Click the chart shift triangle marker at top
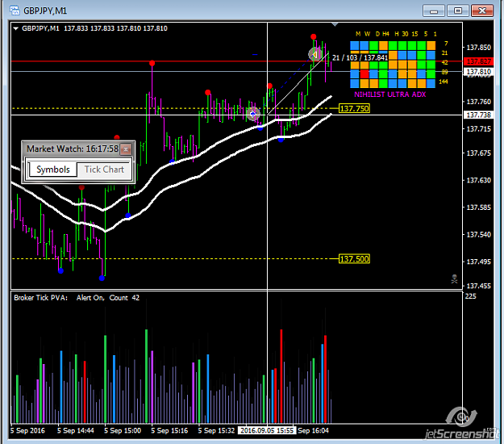504x444 pixels. point(335,24)
